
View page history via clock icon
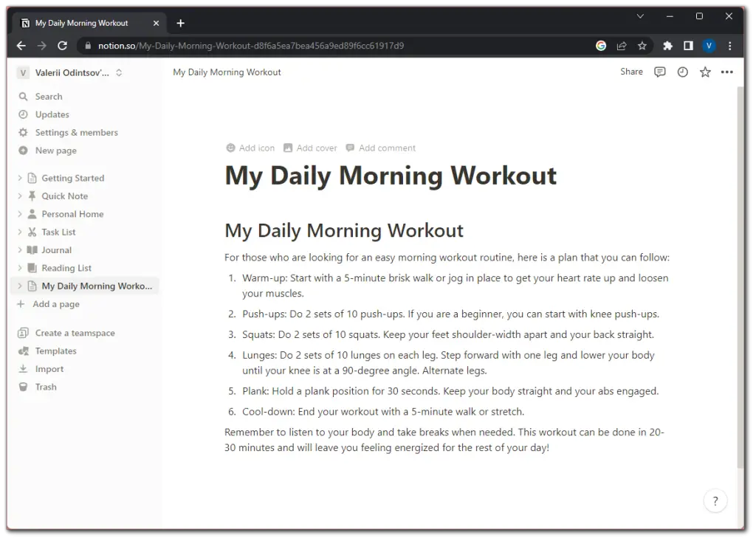tap(681, 72)
